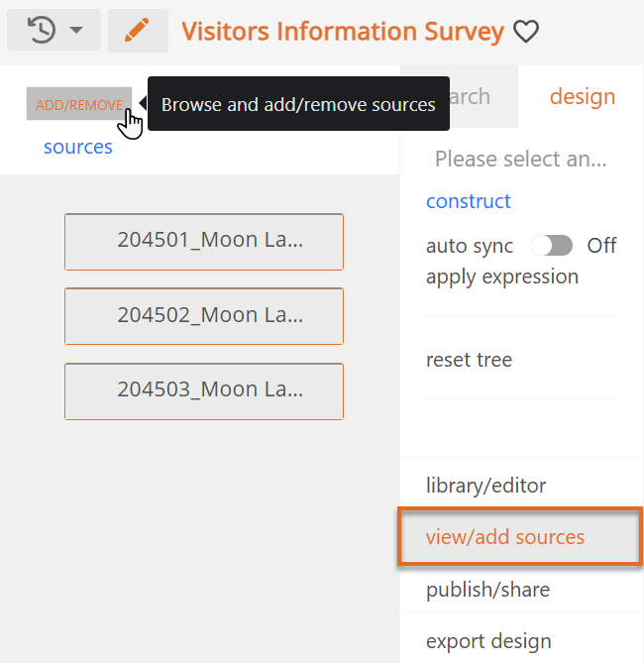Expand the history dropdown arrow
The width and height of the screenshot is (644, 663).
(76, 30)
